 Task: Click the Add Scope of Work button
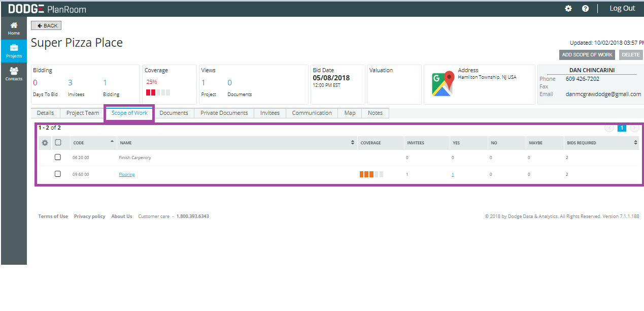pos(587,55)
